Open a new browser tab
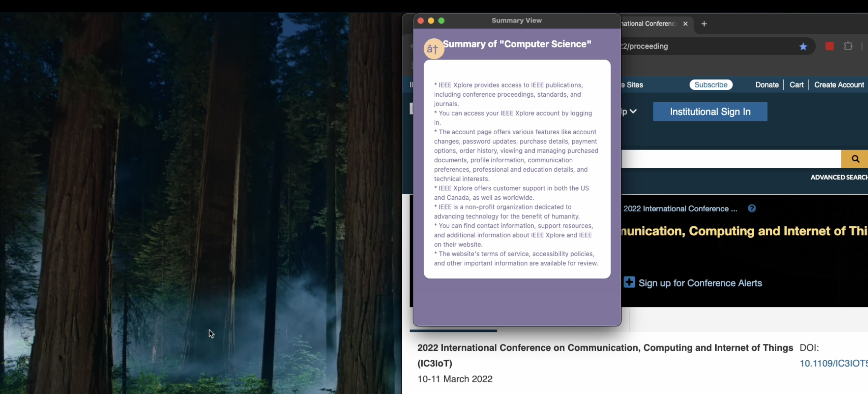The width and height of the screenshot is (868, 394). [x=704, y=24]
